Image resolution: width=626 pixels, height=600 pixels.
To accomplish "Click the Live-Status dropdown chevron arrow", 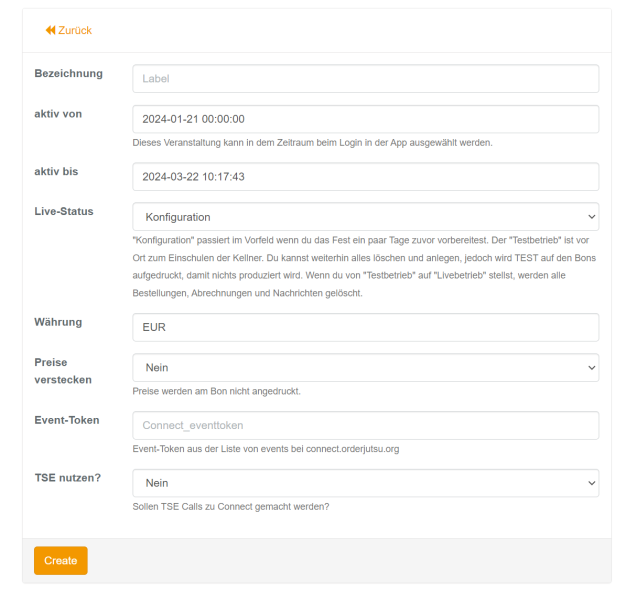I will click(x=591, y=217).
